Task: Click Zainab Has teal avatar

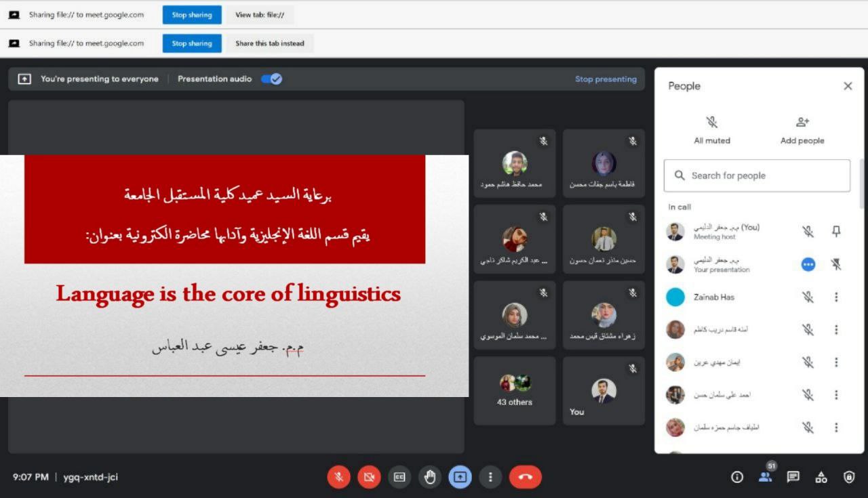Action: tap(675, 297)
